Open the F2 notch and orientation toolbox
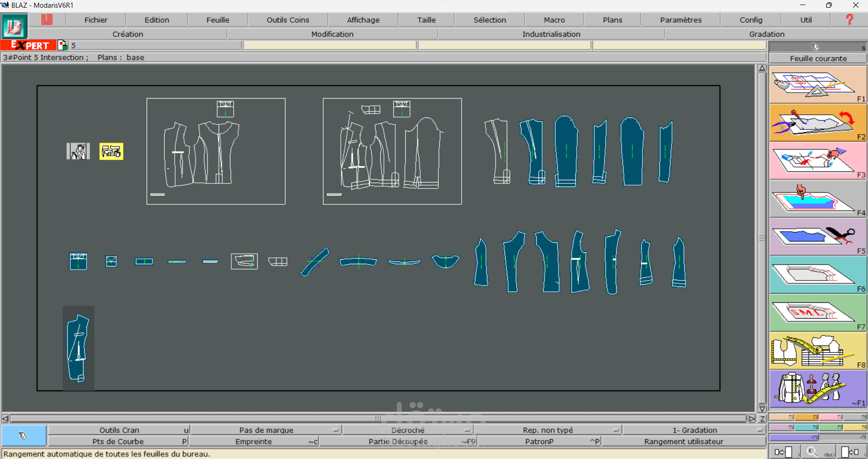Viewport: 868px width, 459px height. [818, 123]
